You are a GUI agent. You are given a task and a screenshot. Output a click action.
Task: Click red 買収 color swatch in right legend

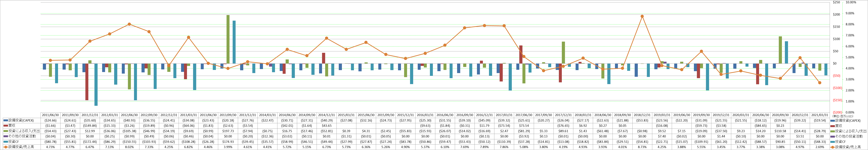tap(833, 126)
